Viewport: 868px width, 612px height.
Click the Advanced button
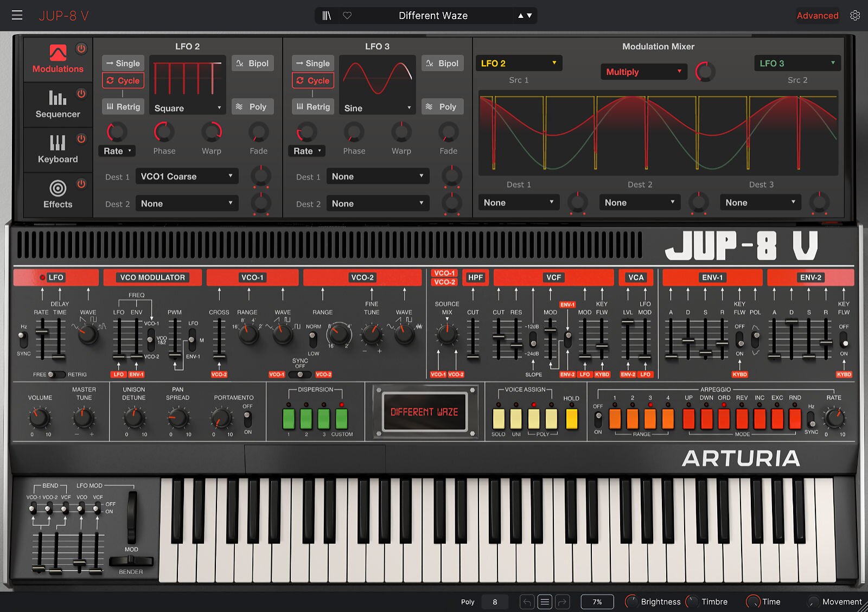(x=817, y=16)
